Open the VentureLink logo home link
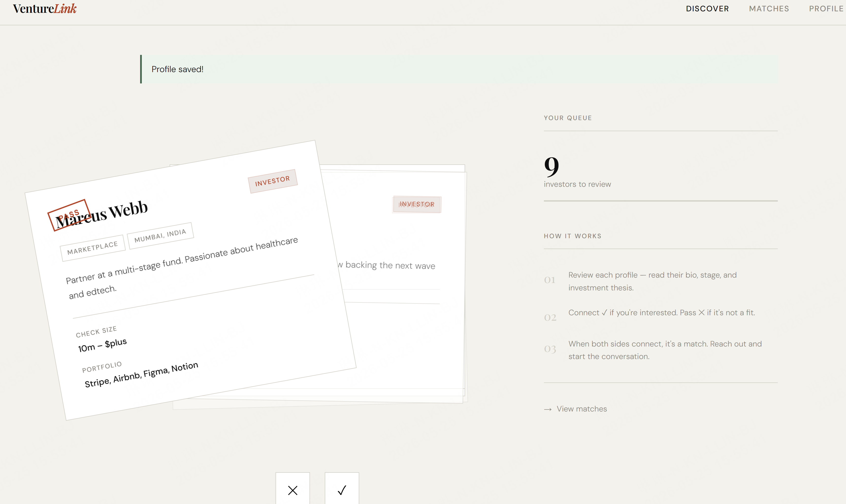Screen dimensions: 846x504 (x=45, y=9)
